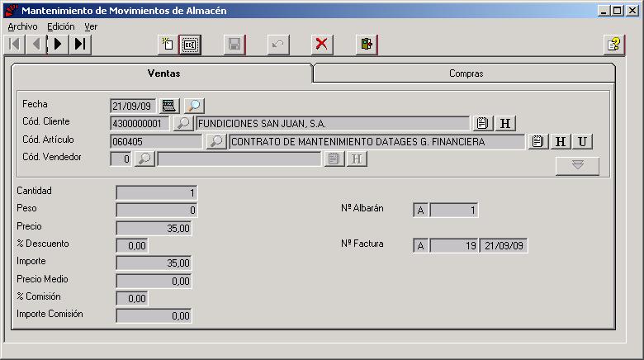The width and height of the screenshot is (644, 360).
Task: Open notes icon for the article row
Action: point(538,141)
